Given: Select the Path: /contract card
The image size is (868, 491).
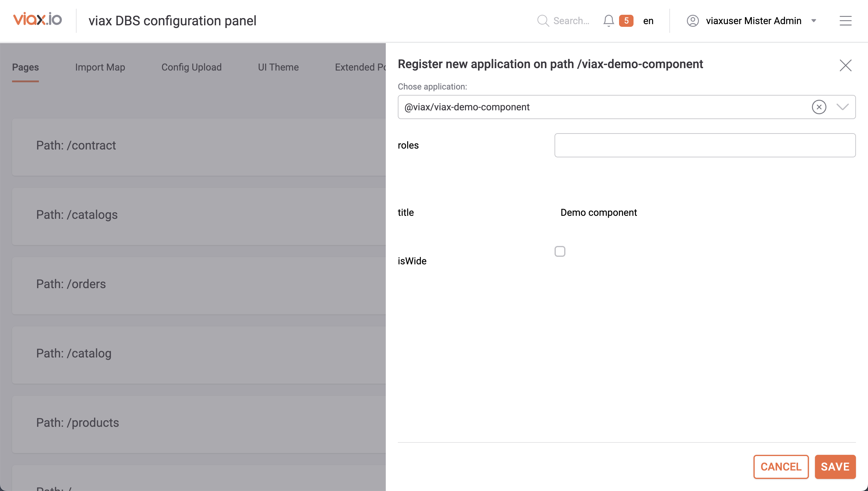Looking at the screenshot, I should [x=199, y=147].
